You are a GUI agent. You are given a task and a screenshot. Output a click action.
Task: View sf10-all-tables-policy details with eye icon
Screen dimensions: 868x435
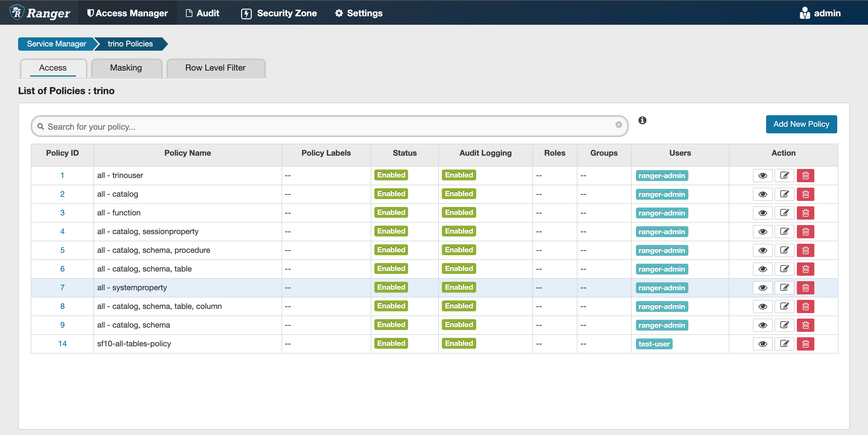[763, 344]
